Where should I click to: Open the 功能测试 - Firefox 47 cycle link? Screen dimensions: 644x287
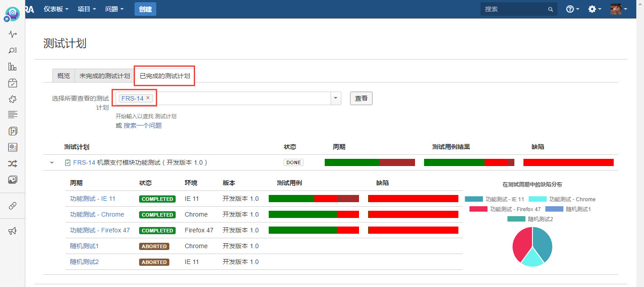[x=100, y=230]
